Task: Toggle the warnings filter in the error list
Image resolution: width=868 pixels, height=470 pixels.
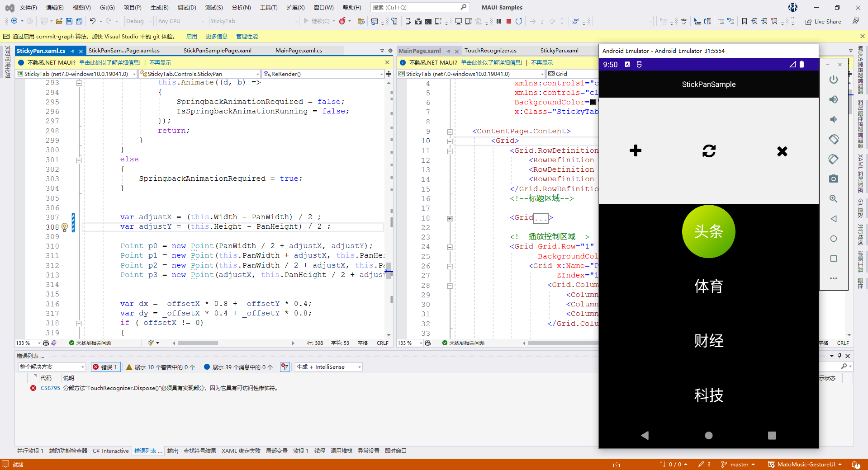Action: click(161, 367)
